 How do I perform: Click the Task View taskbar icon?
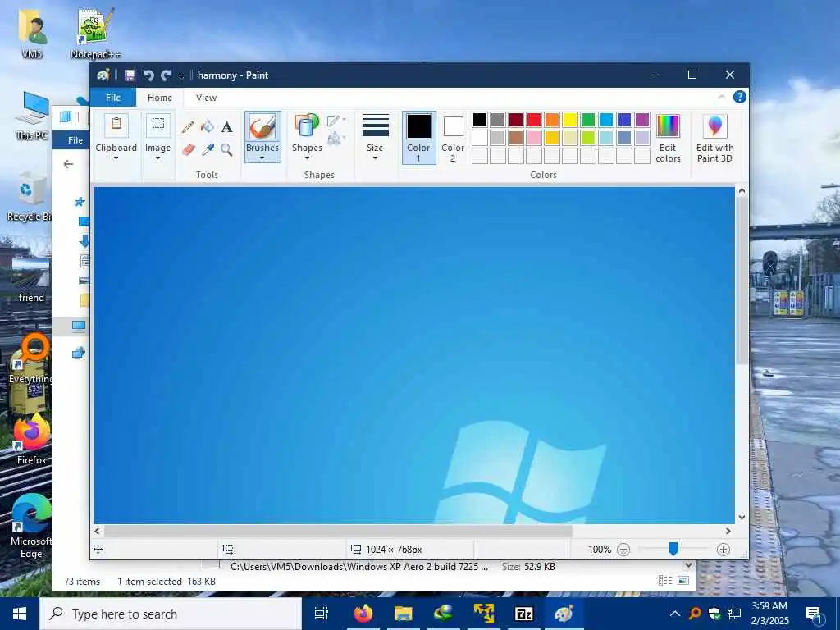(322, 614)
